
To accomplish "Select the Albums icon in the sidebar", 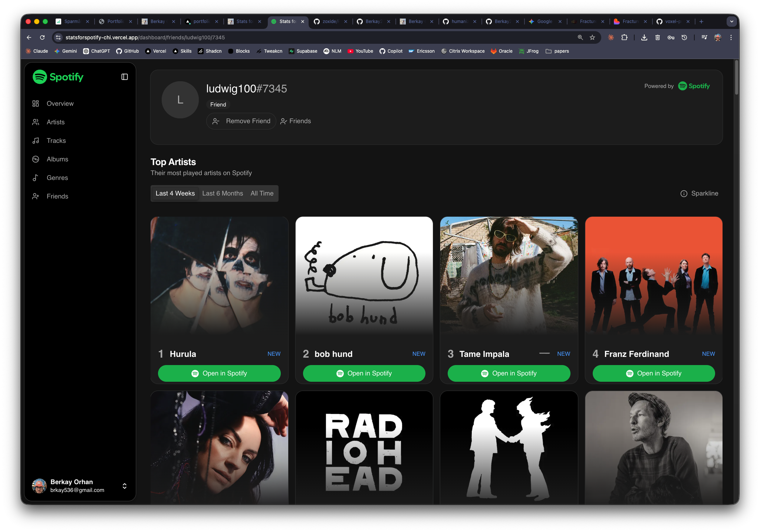I will 36,159.
